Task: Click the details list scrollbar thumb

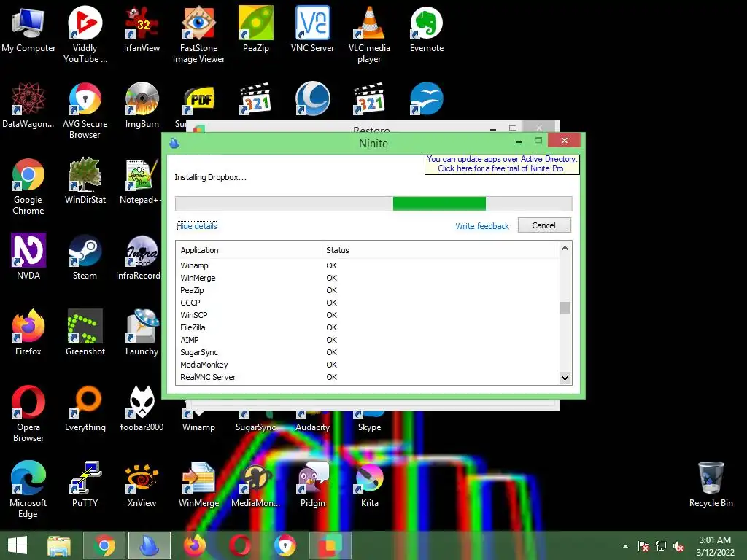Action: pos(565,308)
